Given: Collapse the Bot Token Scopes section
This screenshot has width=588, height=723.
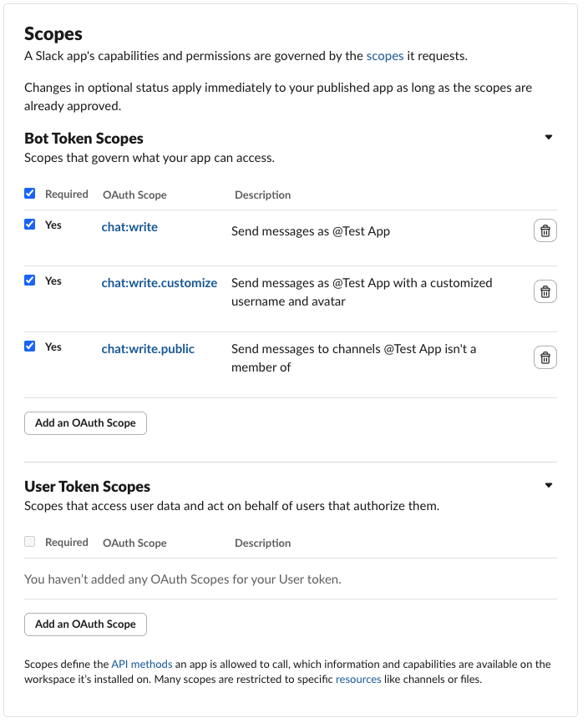Looking at the screenshot, I should [x=549, y=137].
